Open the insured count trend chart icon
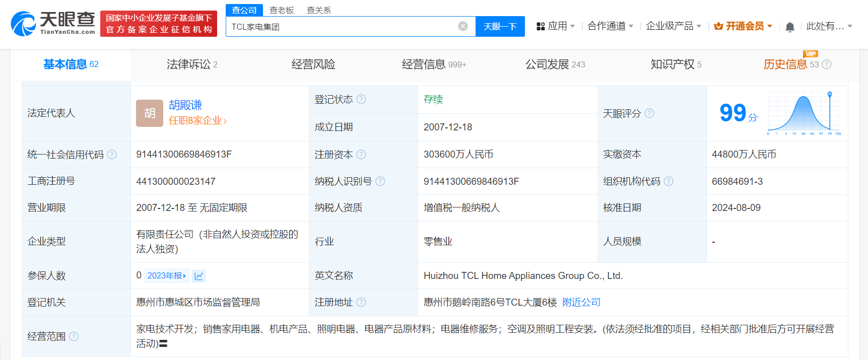This screenshot has height=360, width=868. pyautogui.click(x=199, y=276)
